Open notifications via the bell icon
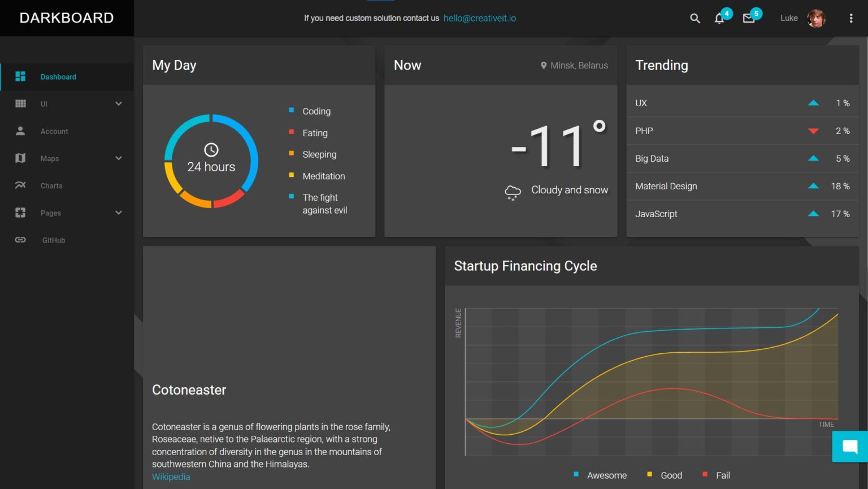The height and width of the screenshot is (489, 868). (719, 19)
